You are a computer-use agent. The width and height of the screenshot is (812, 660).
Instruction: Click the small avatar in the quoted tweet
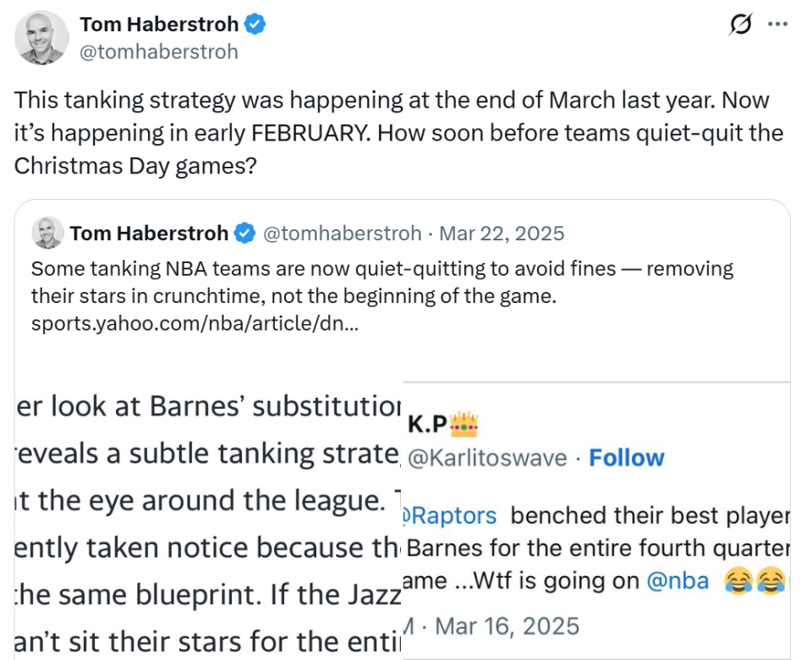coord(47,233)
